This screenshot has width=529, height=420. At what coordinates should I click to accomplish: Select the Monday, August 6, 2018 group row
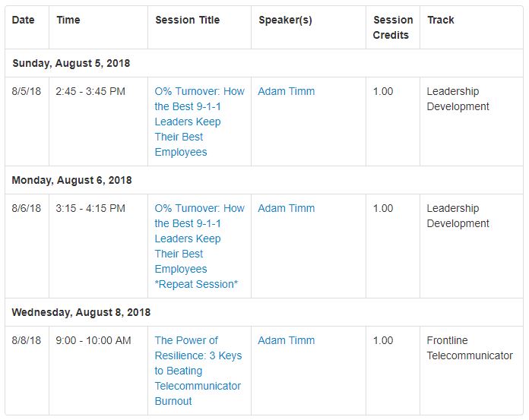72,180
